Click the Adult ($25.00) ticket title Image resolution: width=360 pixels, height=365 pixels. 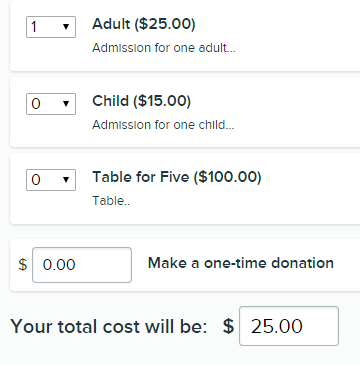coord(144,24)
